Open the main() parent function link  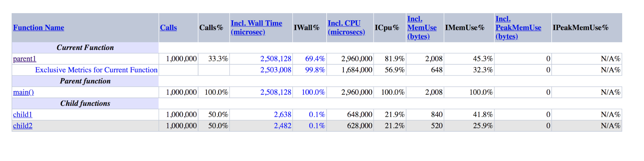(23, 92)
